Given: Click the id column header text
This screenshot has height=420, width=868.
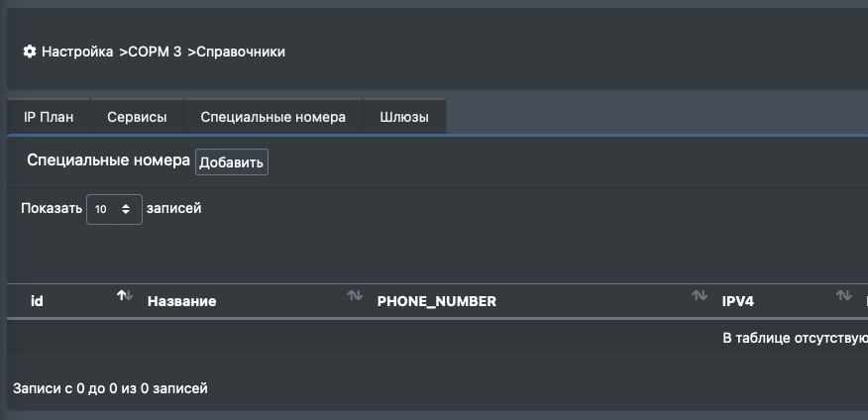Looking at the screenshot, I should tap(38, 301).
